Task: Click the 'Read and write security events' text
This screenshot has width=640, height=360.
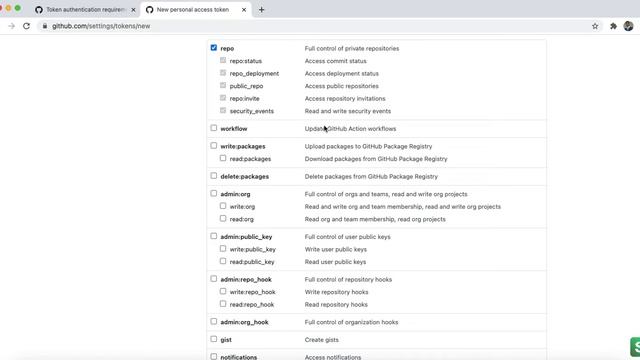Action: pos(348,111)
